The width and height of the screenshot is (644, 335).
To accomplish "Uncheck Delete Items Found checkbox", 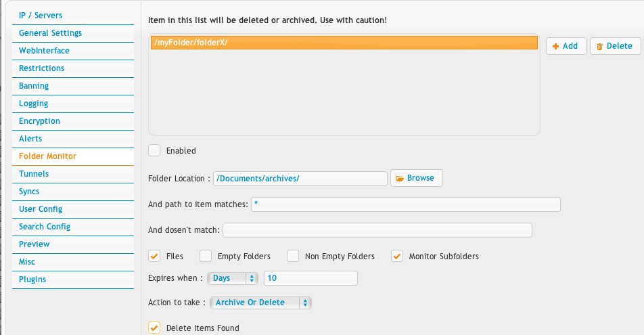I will pos(154,328).
